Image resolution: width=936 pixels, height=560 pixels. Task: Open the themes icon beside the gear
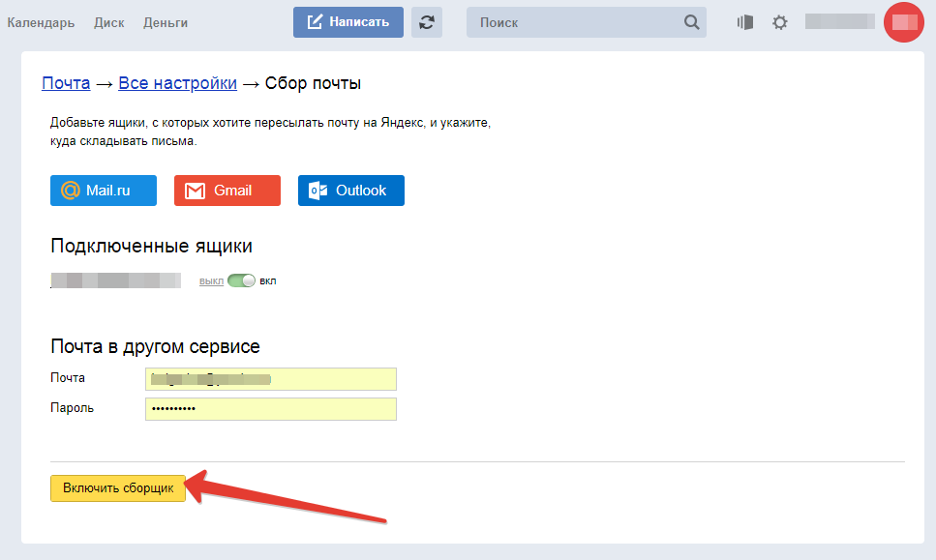[x=745, y=22]
